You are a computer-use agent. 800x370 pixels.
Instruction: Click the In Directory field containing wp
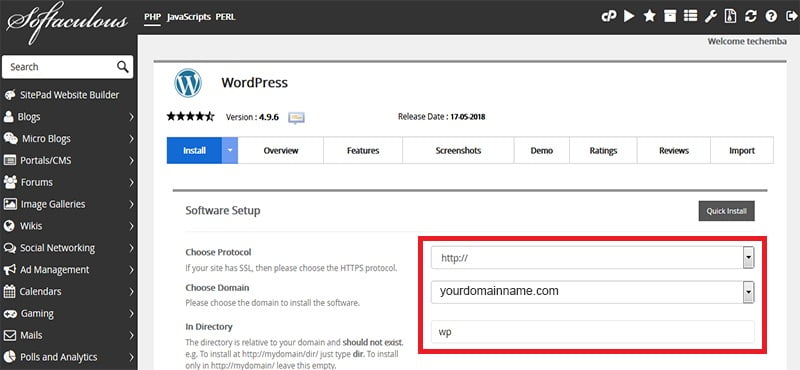pyautogui.click(x=592, y=332)
